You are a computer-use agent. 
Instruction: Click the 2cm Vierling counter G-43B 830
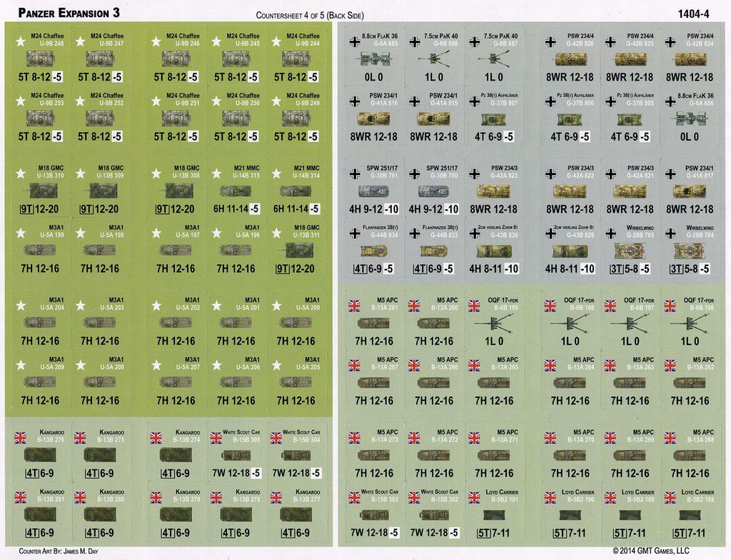495,250
